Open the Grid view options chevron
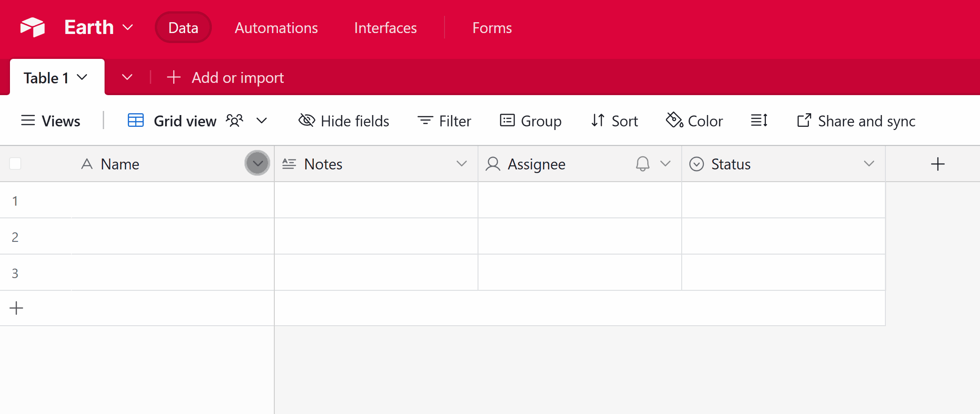Image resolution: width=980 pixels, height=414 pixels. (262, 120)
